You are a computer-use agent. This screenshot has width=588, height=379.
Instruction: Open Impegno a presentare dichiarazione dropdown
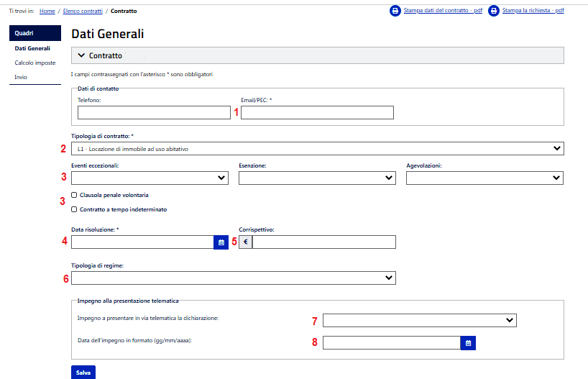tap(420, 321)
